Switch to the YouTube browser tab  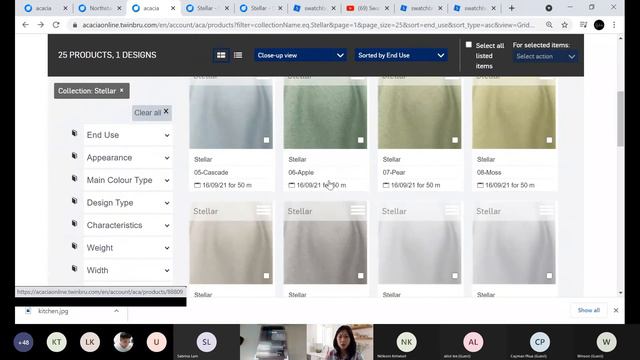(364, 8)
